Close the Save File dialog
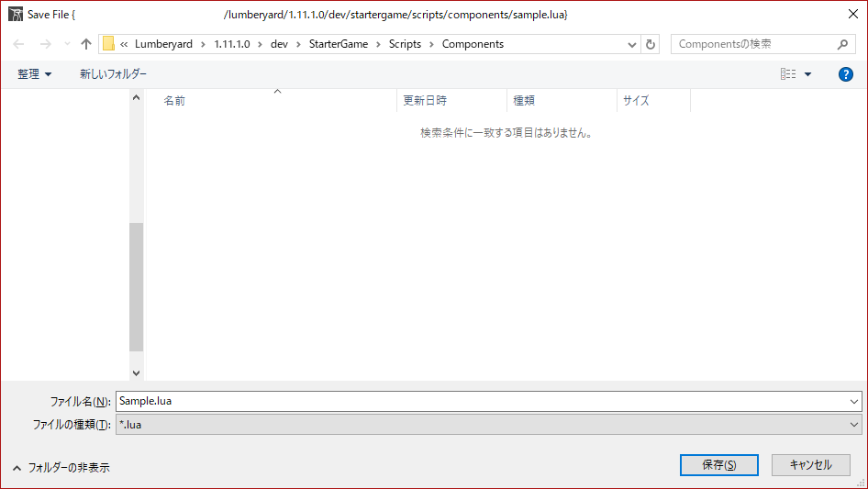868x489 pixels. [x=853, y=15]
